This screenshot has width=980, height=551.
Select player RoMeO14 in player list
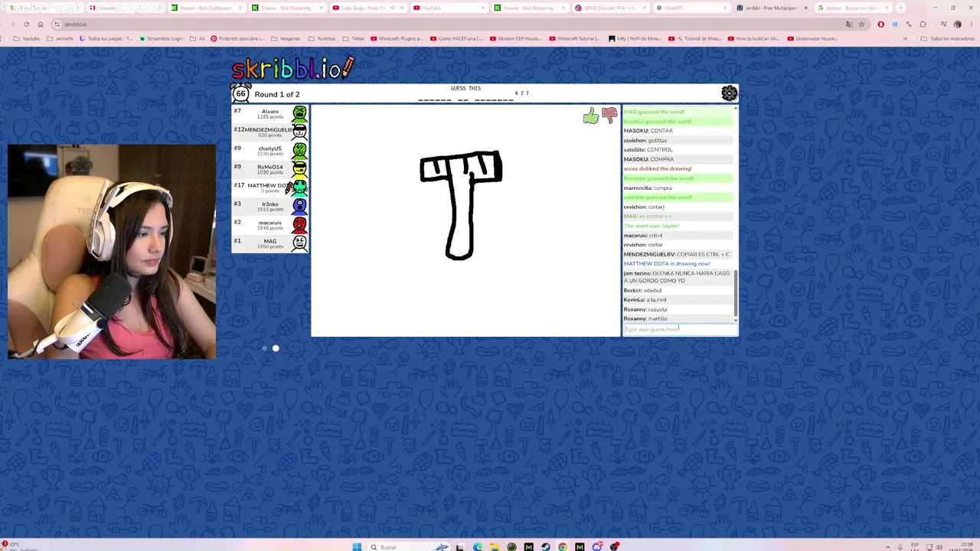(270, 169)
